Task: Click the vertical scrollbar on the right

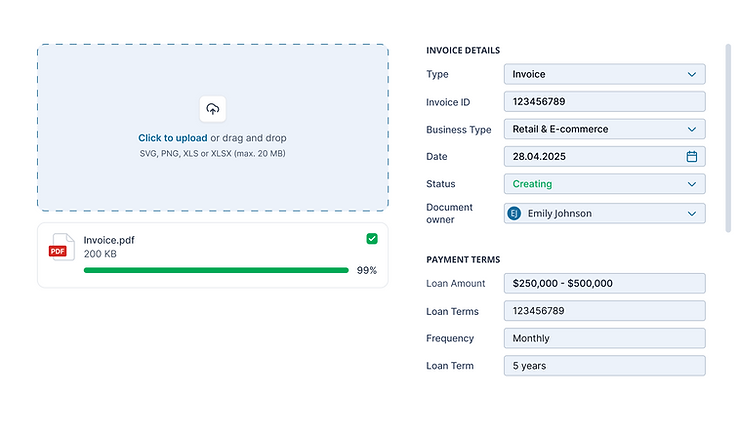Action: tap(728, 138)
